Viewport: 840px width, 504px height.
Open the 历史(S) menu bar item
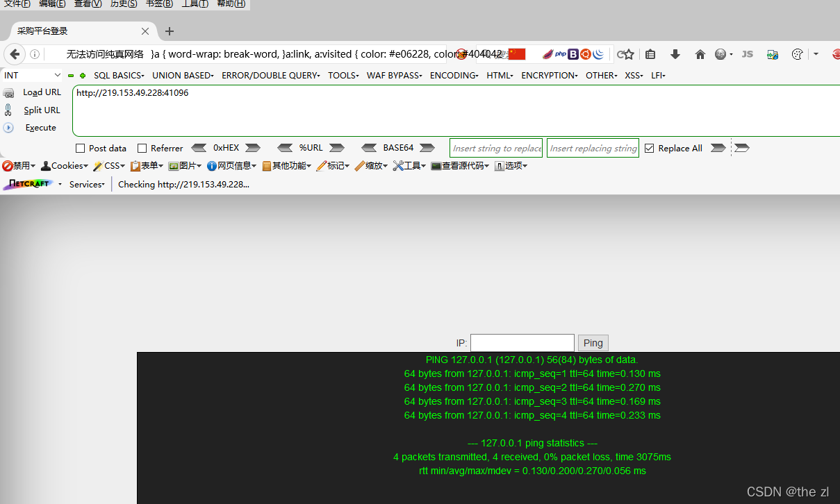(x=124, y=4)
